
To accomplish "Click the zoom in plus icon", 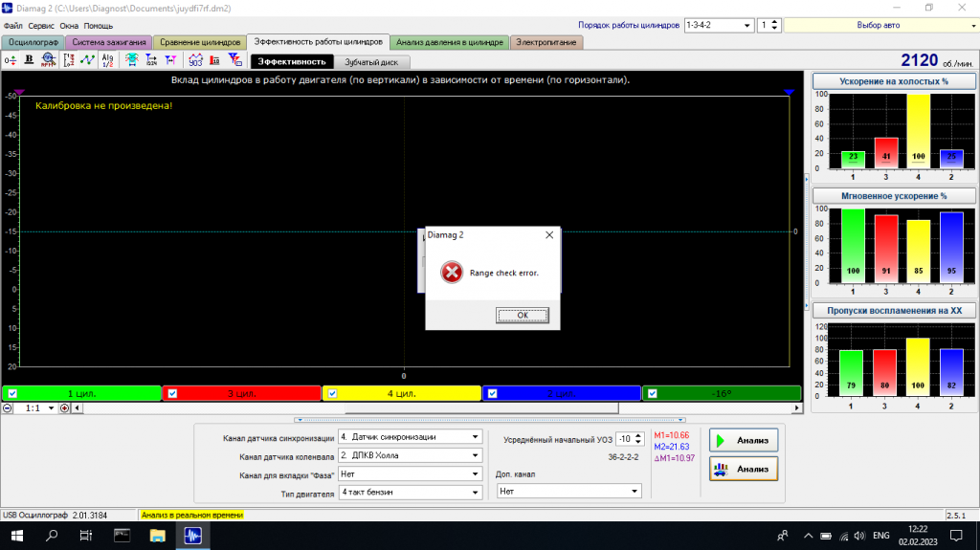I will coord(64,408).
